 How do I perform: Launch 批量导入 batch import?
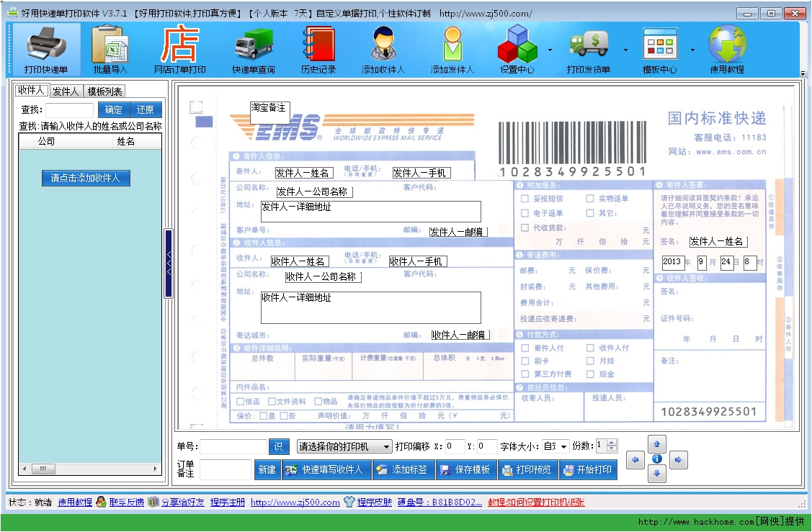coord(110,50)
